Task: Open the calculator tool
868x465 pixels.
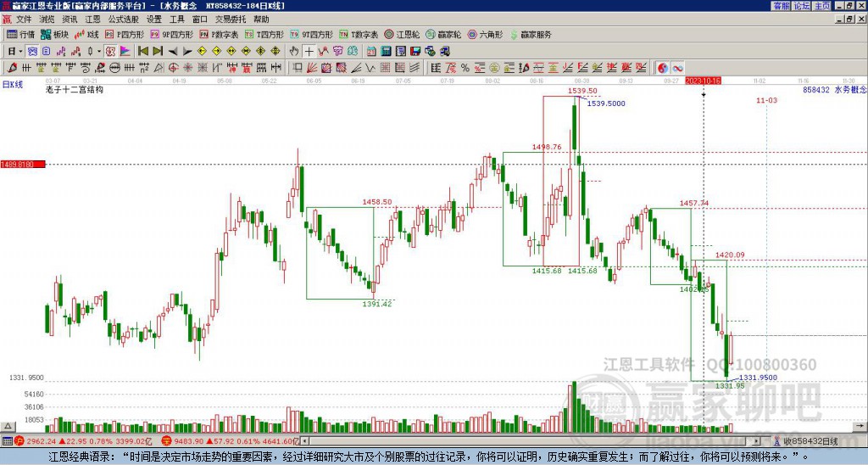Action: (x=386, y=51)
